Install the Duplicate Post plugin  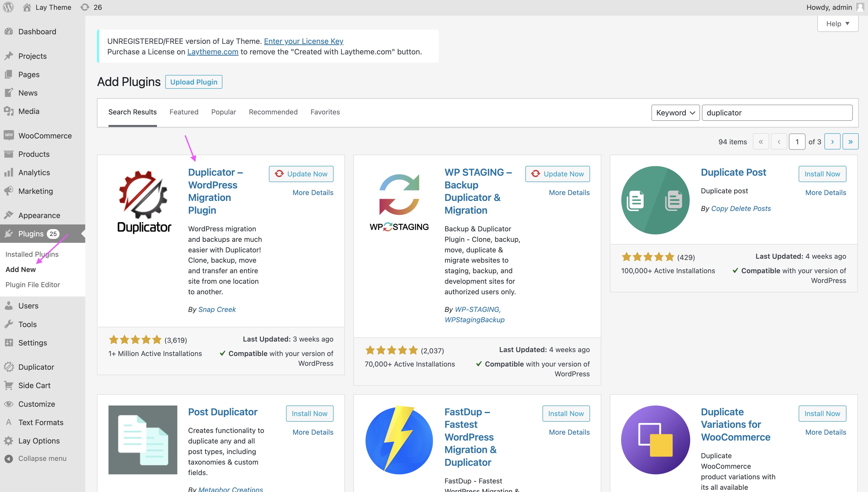click(822, 174)
